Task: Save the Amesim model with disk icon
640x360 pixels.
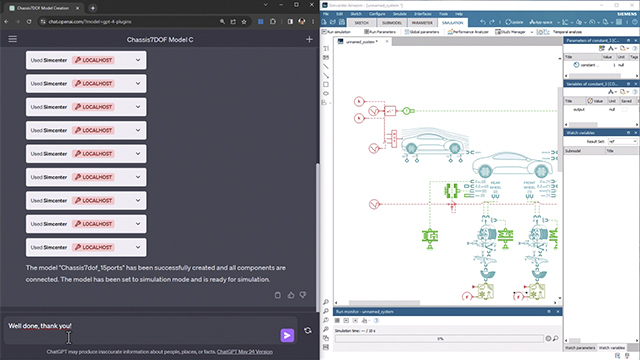Action: [342, 22]
